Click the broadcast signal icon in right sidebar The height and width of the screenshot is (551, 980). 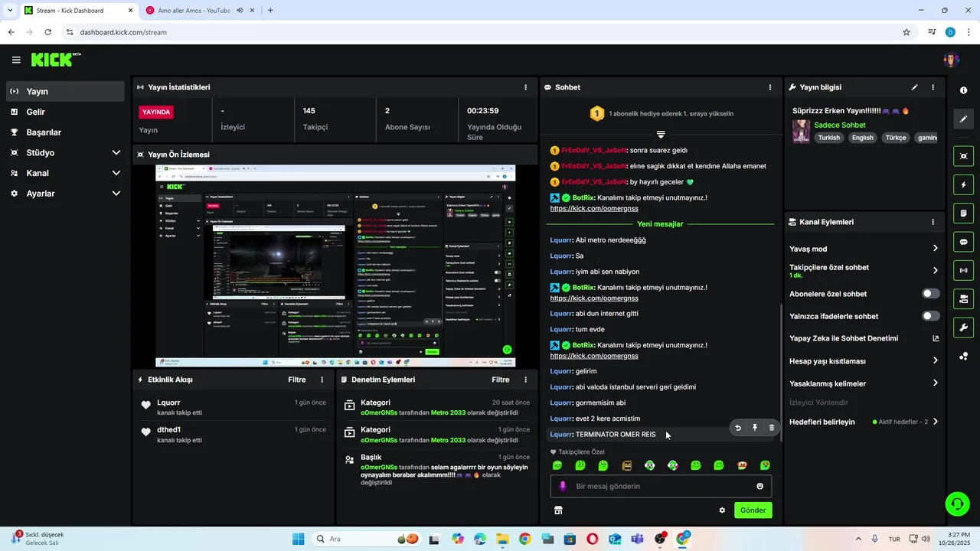pos(963,270)
